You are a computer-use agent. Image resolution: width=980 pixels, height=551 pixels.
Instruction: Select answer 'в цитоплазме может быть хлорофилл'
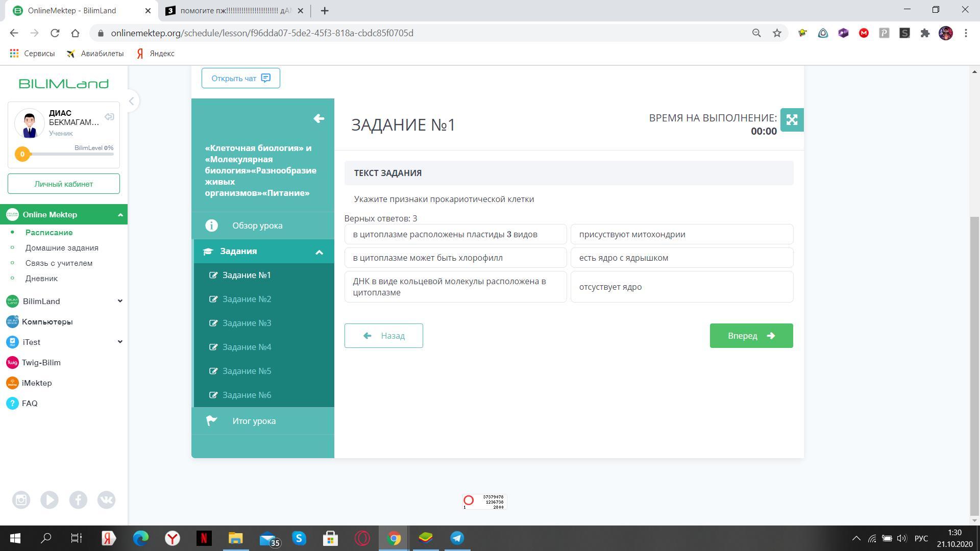tap(455, 258)
